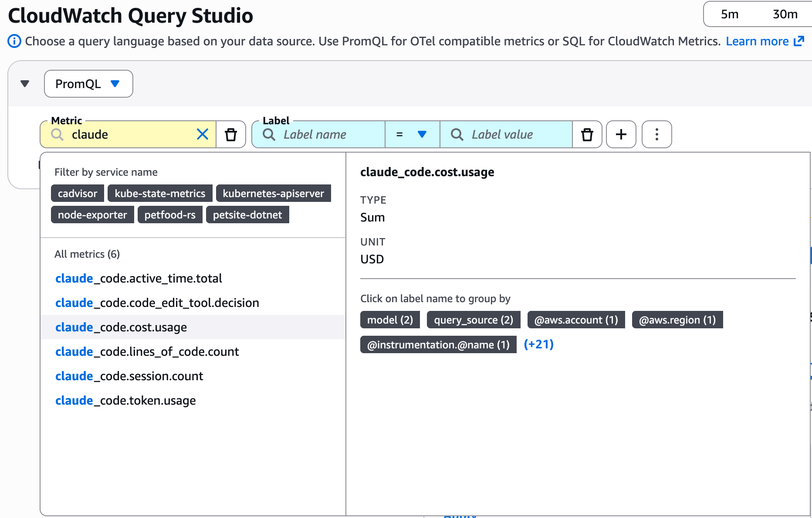Group by query_source label
The image size is (812, 518).
474,320
